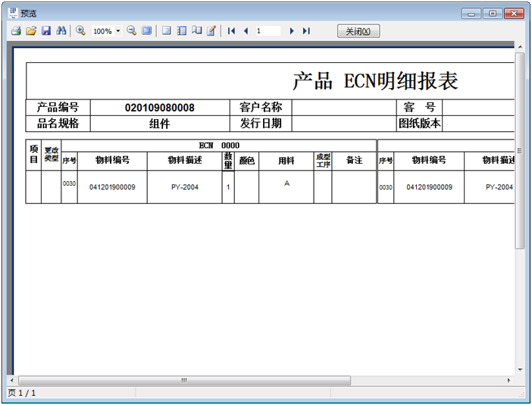Show the thumbnails panel icon

pos(182,31)
